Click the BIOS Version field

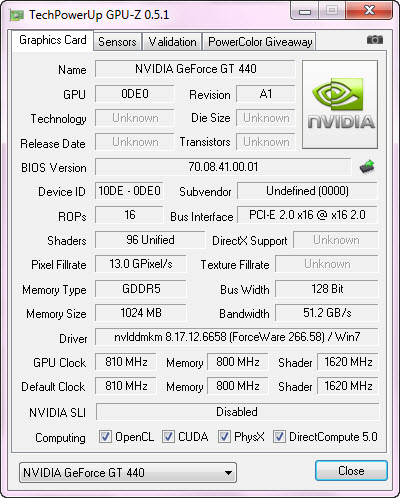click(223, 167)
